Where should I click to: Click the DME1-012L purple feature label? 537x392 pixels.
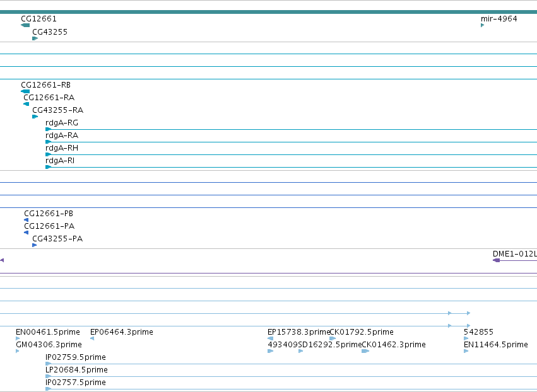[x=515, y=254]
